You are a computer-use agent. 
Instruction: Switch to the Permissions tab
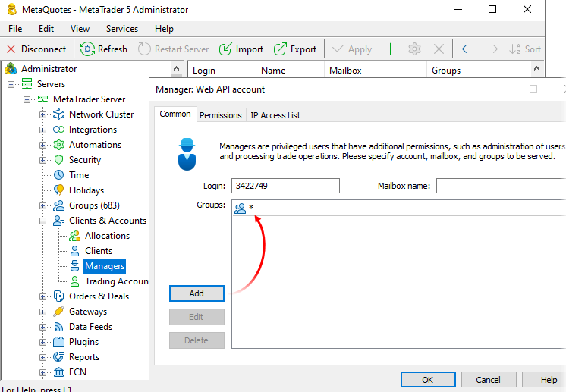click(221, 115)
